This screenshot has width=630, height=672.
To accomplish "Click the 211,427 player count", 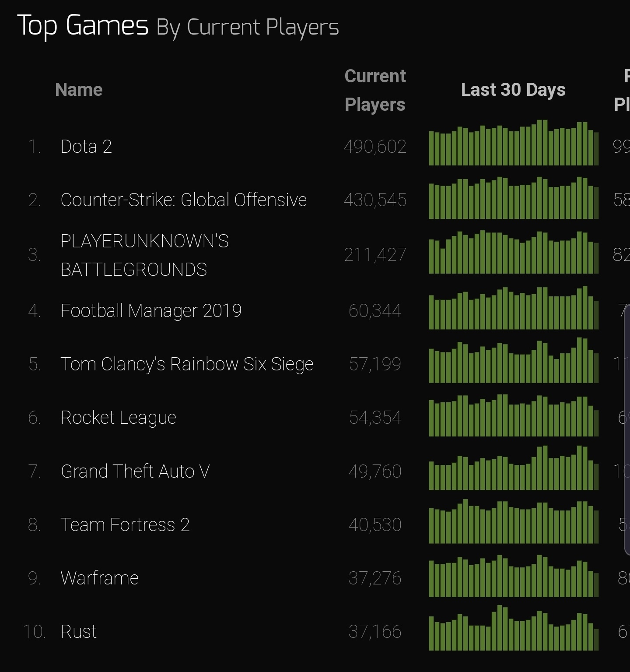I will click(x=375, y=255).
